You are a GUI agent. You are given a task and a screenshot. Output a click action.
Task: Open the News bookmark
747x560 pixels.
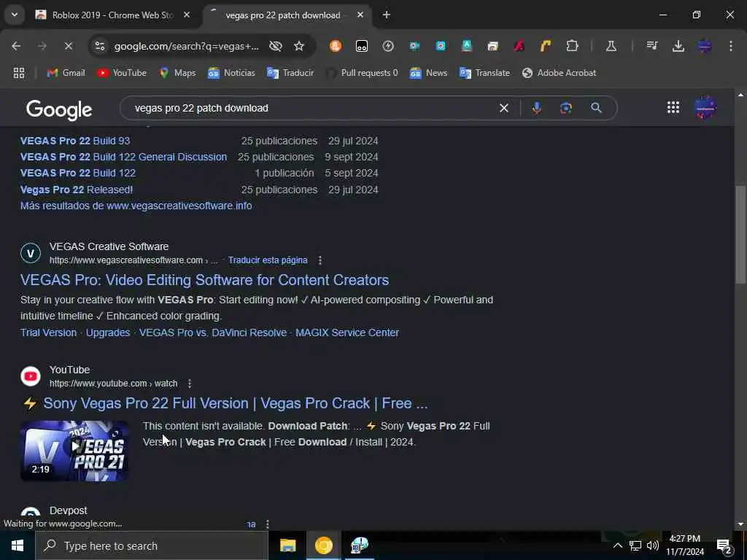point(428,73)
